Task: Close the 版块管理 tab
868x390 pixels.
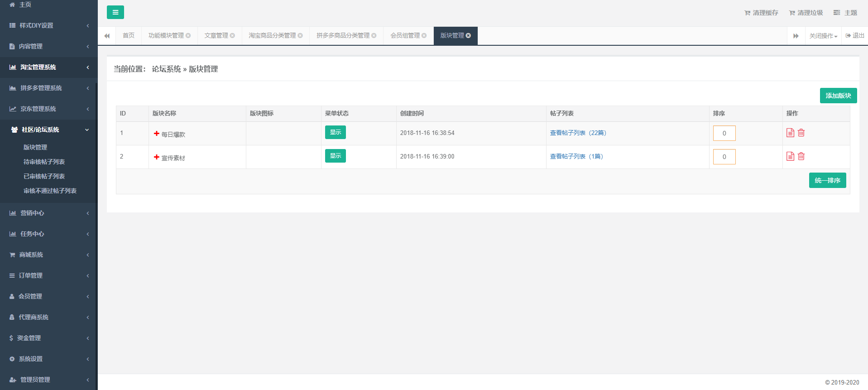Action: (469, 35)
